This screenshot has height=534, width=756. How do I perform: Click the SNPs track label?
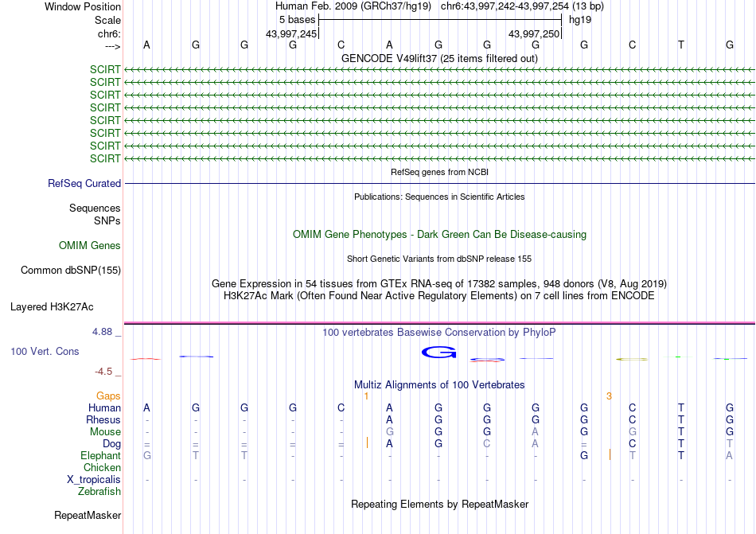[x=107, y=220]
